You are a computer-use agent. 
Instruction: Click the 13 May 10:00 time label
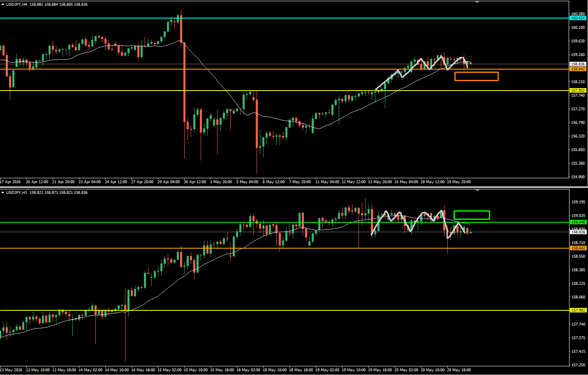(x=38, y=370)
